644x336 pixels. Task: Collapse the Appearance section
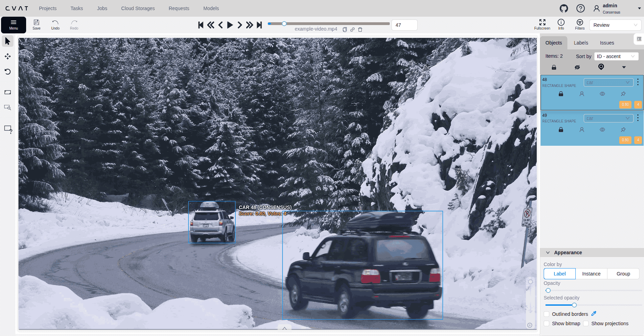click(548, 253)
